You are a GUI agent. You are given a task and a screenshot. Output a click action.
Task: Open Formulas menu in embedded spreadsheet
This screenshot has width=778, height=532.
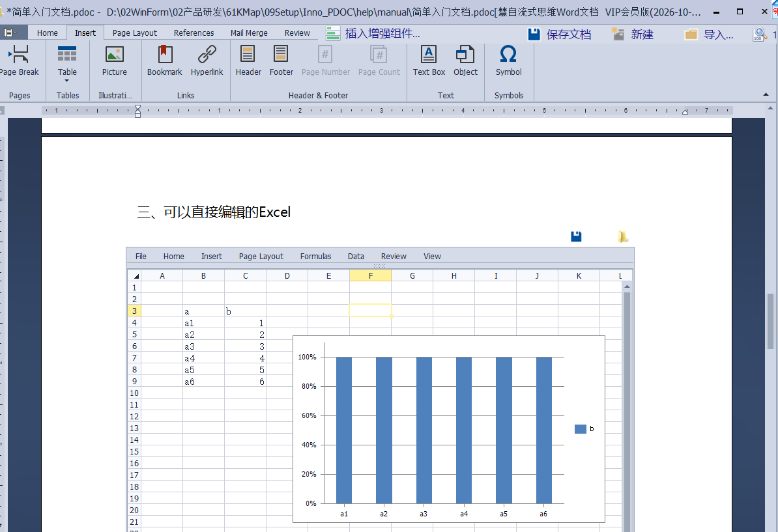click(315, 257)
